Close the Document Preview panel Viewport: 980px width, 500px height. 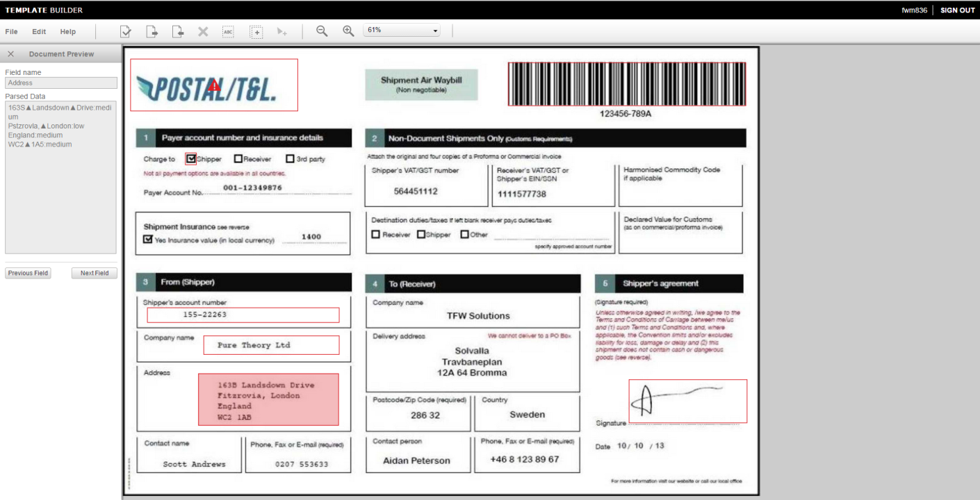point(10,53)
